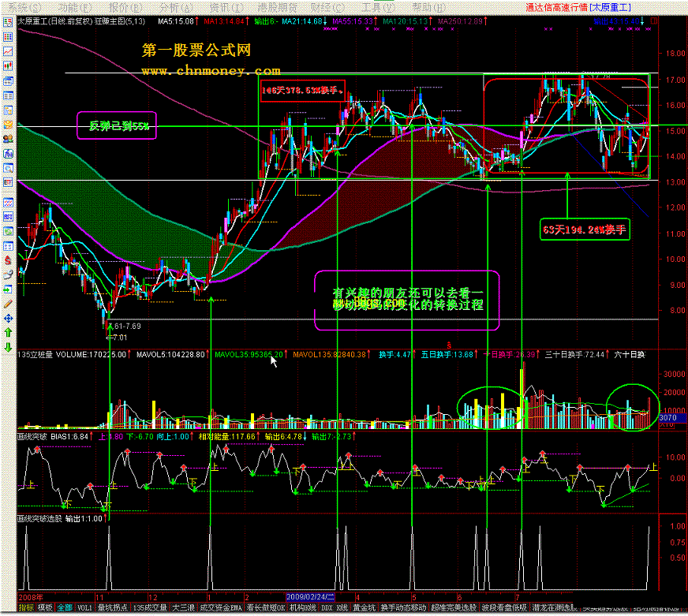Open the two-people users icon

click(8, 139)
